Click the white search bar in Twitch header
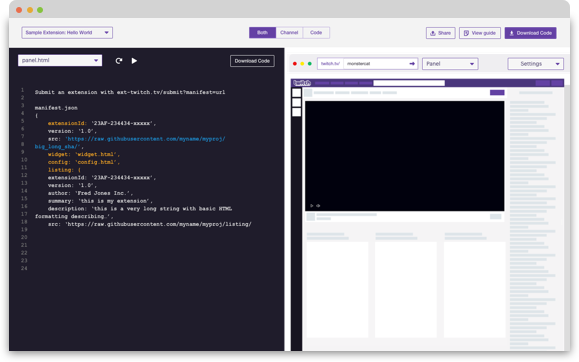This screenshot has width=579, height=362. tap(409, 83)
